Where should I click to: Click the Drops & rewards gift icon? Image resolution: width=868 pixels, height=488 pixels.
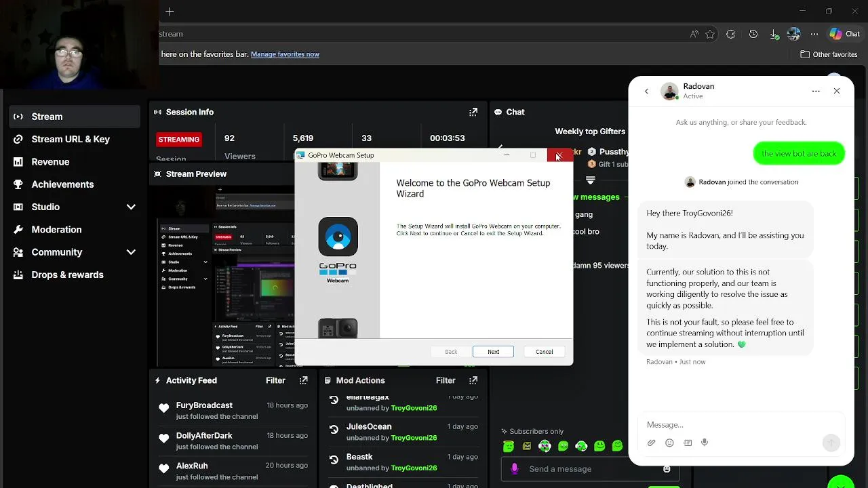click(x=18, y=274)
